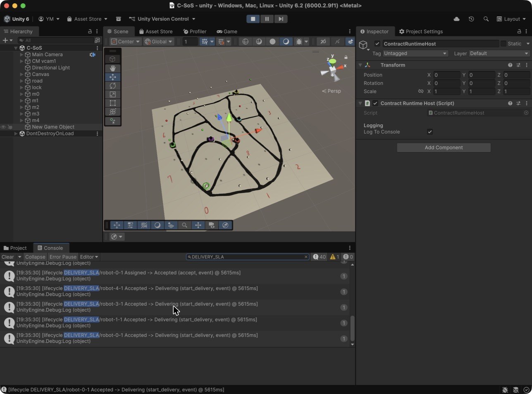The image size is (532, 394).
Task: Click the magnifier icon in Scene overlay bar
Action: 184,225
